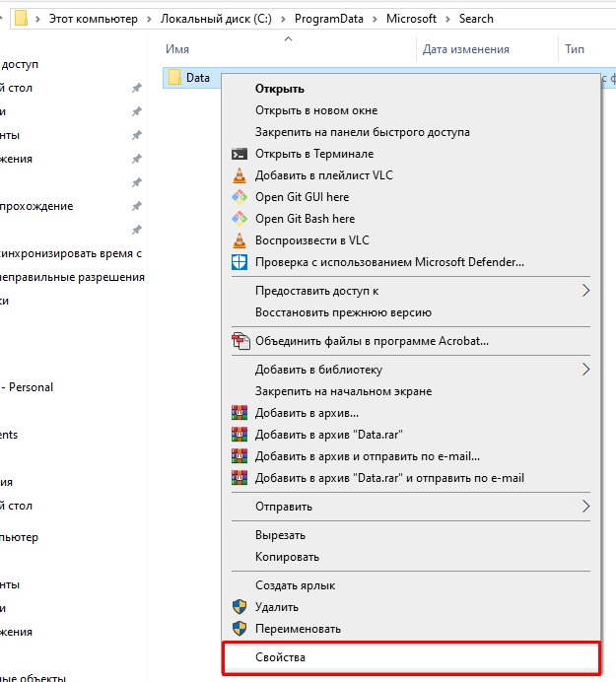Click the Имя column header
Image resolution: width=616 pixels, height=682 pixels.
pos(177,49)
